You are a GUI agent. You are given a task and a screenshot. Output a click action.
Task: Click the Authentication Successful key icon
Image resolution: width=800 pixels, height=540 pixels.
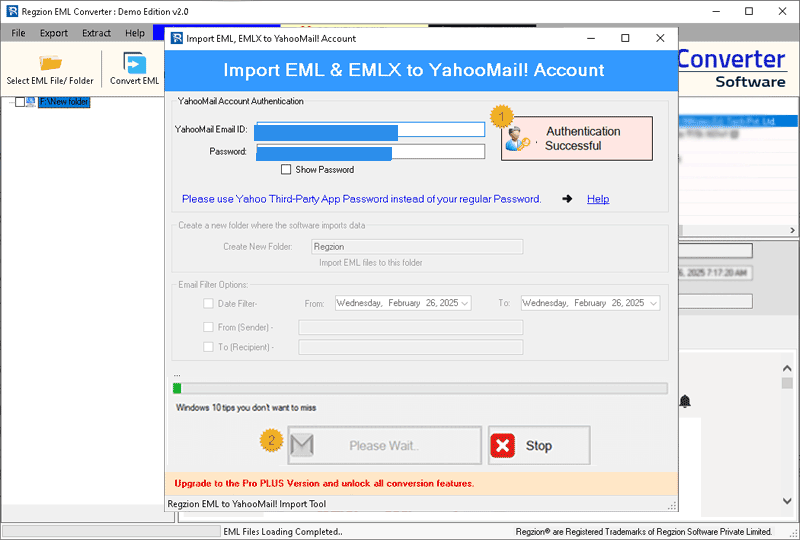click(517, 139)
